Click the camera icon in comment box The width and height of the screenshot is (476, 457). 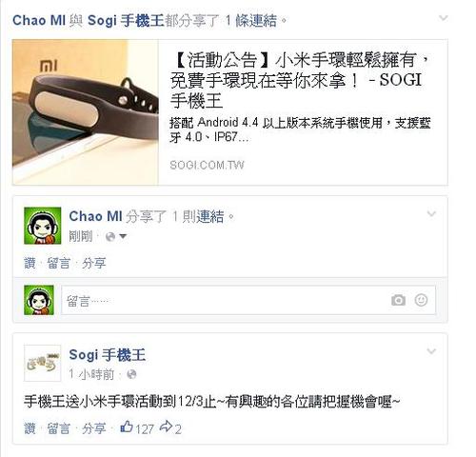(x=398, y=300)
